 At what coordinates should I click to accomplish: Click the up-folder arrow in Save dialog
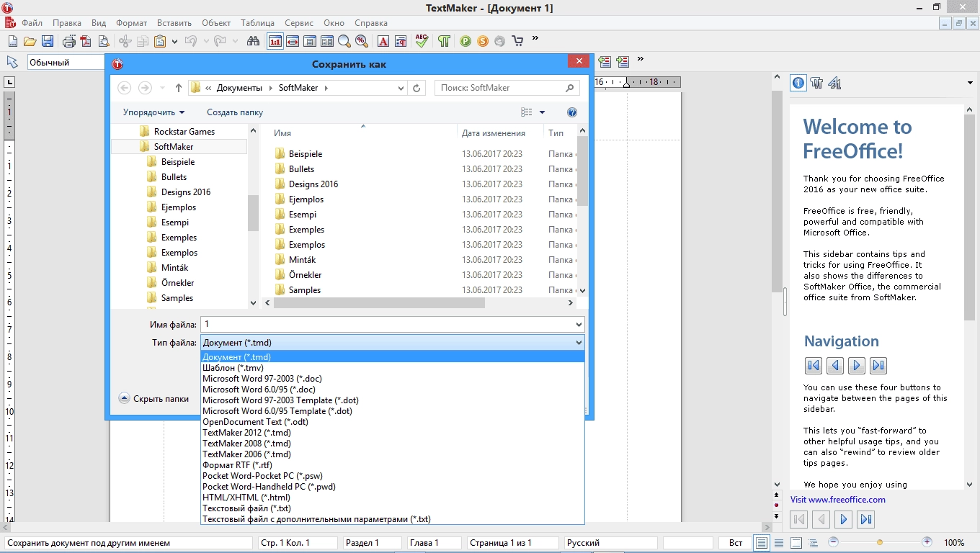point(179,88)
